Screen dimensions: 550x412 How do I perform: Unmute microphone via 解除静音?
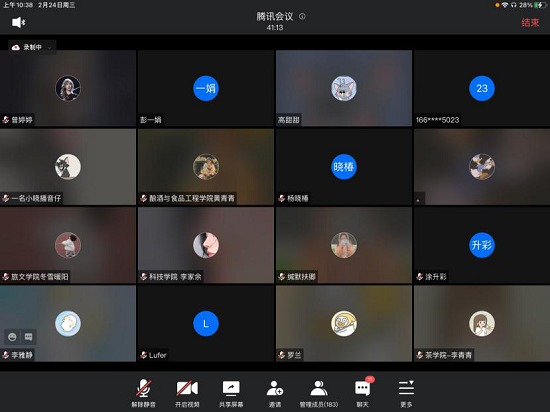[x=143, y=393]
